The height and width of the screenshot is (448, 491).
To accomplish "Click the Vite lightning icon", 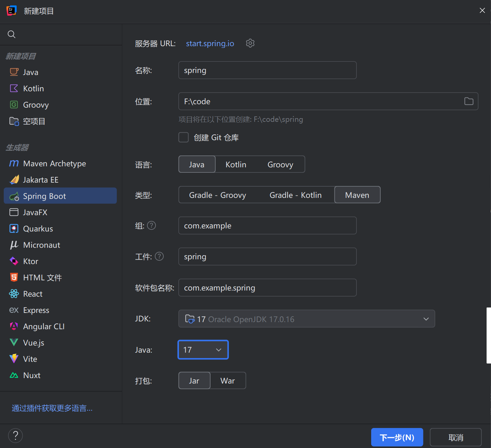I will click(x=14, y=359).
